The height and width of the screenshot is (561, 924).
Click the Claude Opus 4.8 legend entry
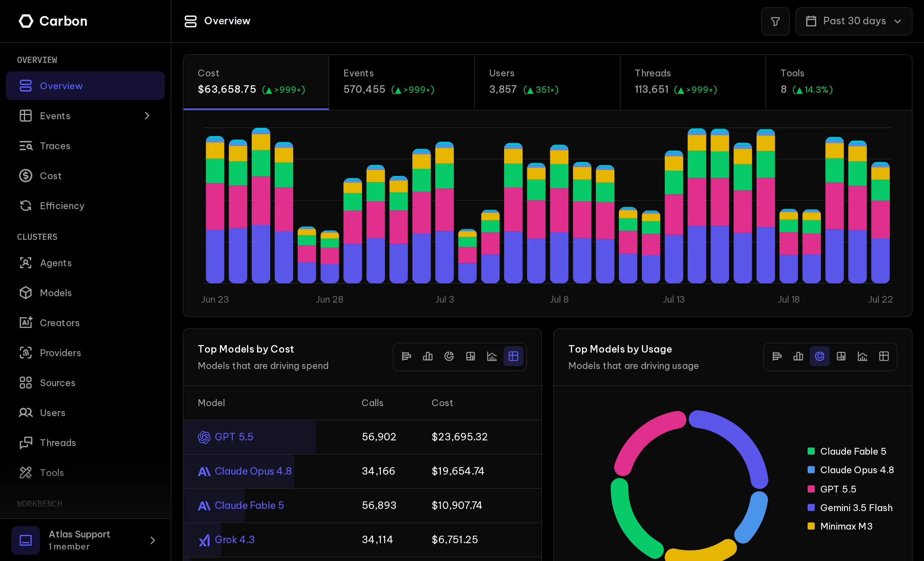click(850, 470)
